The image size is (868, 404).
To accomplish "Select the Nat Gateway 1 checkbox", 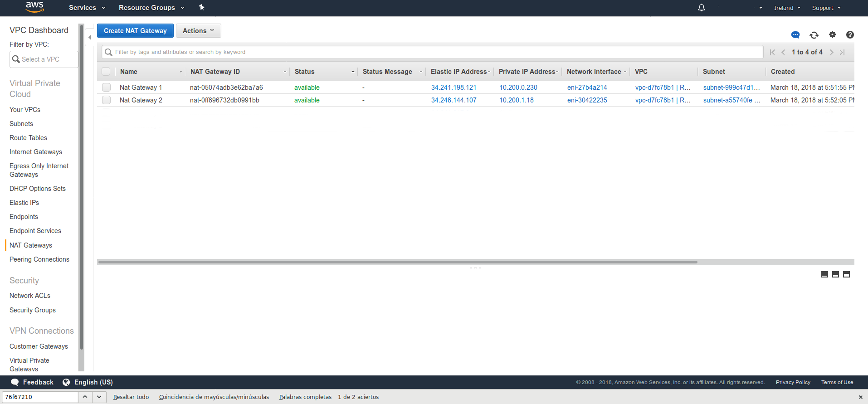I will 107,88.
